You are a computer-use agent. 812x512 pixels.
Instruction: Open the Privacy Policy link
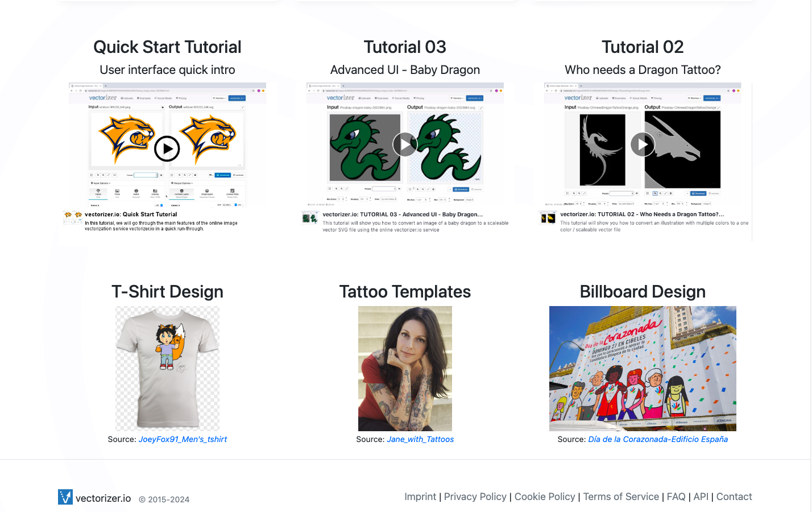(x=475, y=497)
